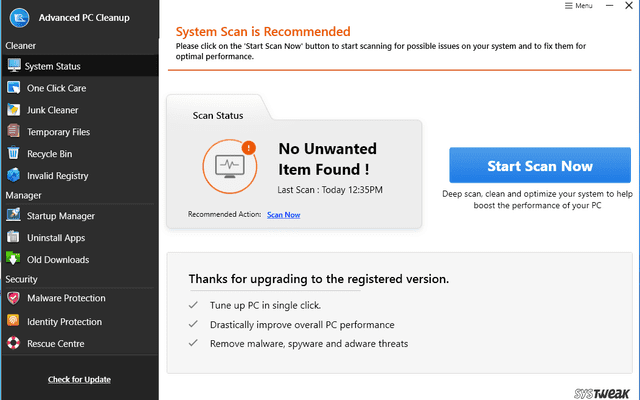The height and width of the screenshot is (400, 640).
Task: Open the Invalid Registry icon
Action: point(14,176)
